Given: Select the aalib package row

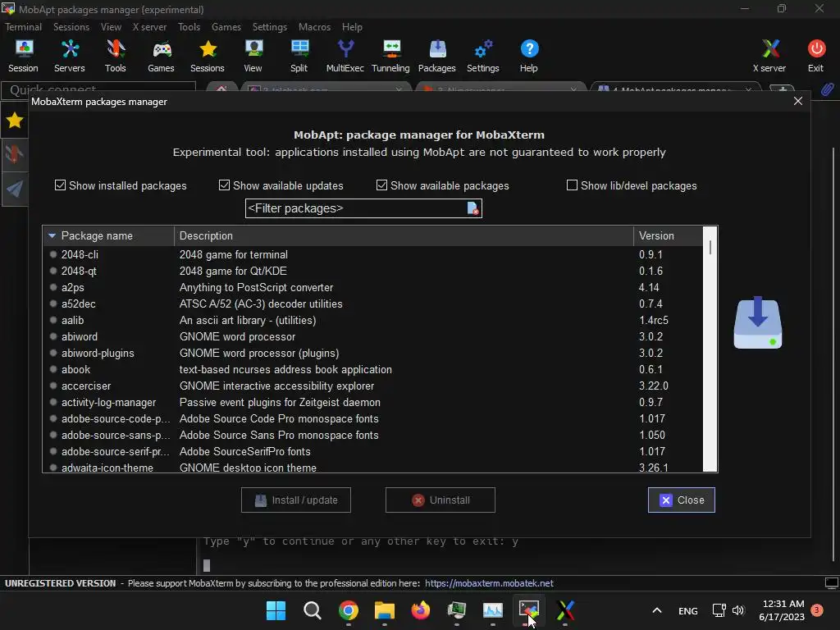Looking at the screenshot, I should click(372, 321).
